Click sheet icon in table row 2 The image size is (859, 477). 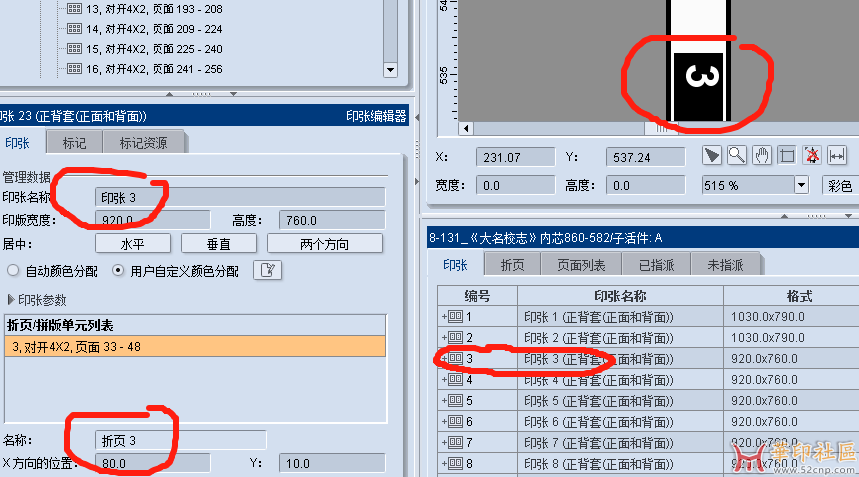[x=455, y=337]
